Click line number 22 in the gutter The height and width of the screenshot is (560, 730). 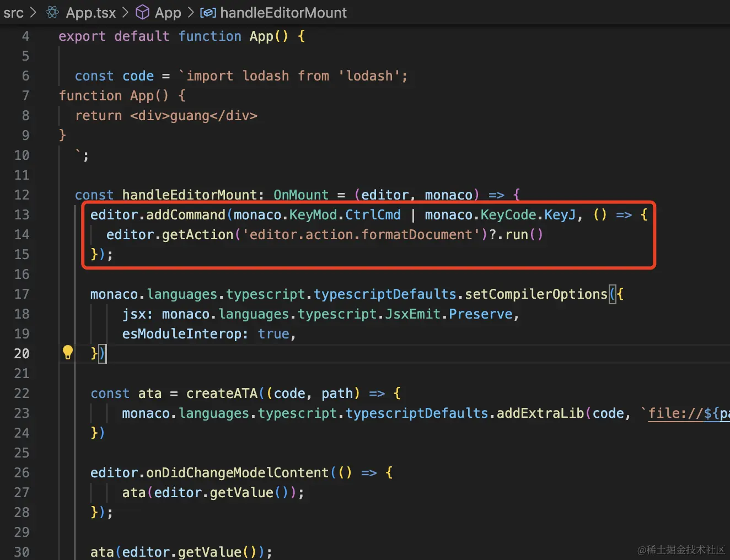point(22,394)
